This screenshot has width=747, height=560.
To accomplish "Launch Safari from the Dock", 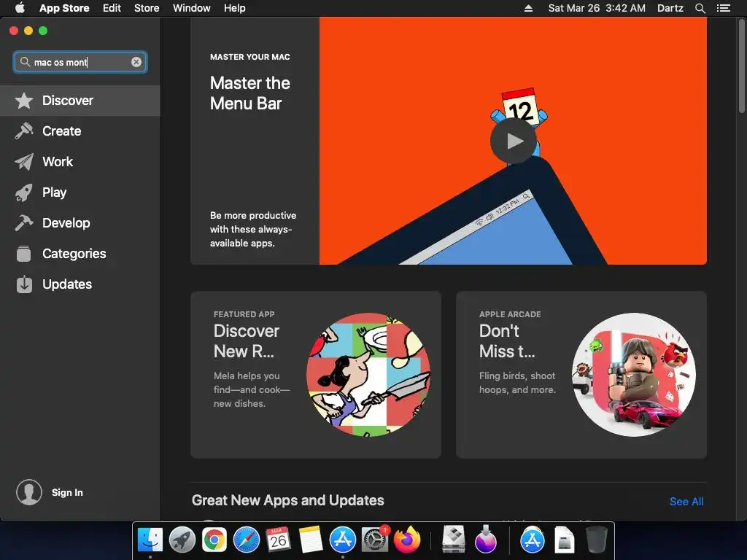I will coord(247,540).
